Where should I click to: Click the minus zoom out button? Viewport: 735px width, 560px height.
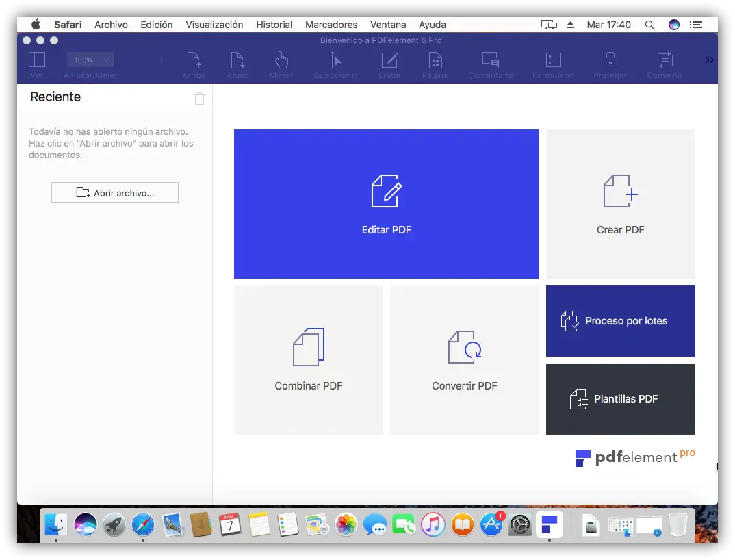138,60
